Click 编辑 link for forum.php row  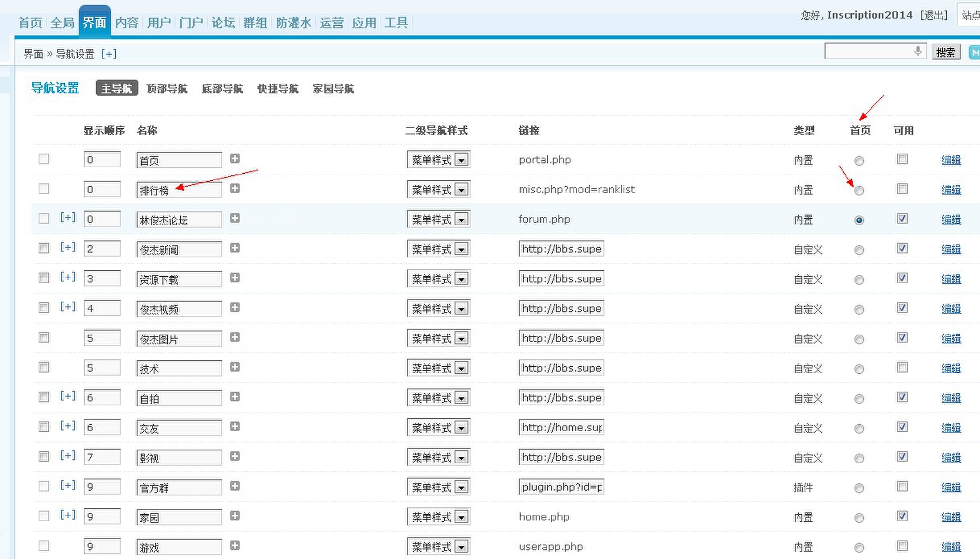pos(951,220)
